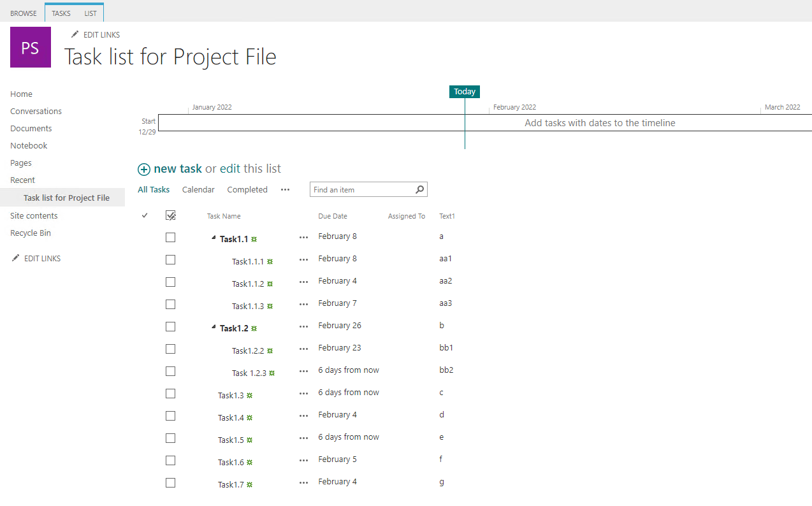Check the box for Task1.1.1
The height and width of the screenshot is (506, 812).
click(x=170, y=259)
